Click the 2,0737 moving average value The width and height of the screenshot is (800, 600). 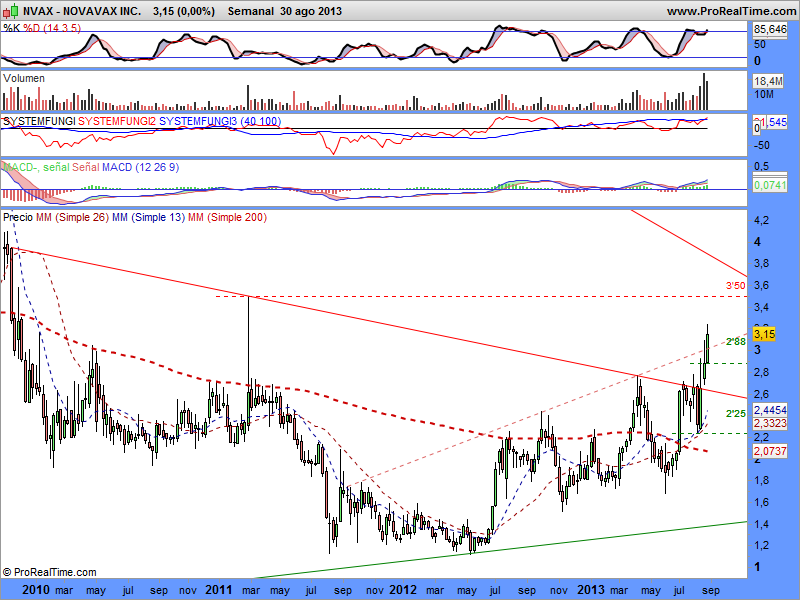point(770,451)
